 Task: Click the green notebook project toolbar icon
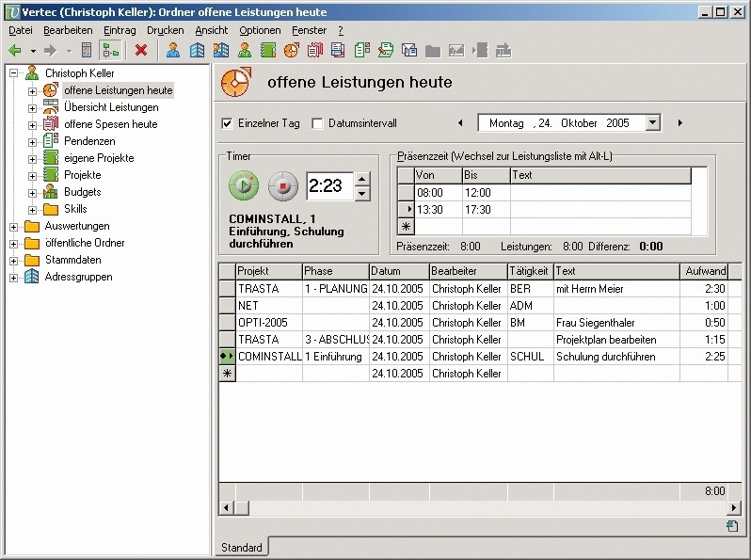(267, 50)
